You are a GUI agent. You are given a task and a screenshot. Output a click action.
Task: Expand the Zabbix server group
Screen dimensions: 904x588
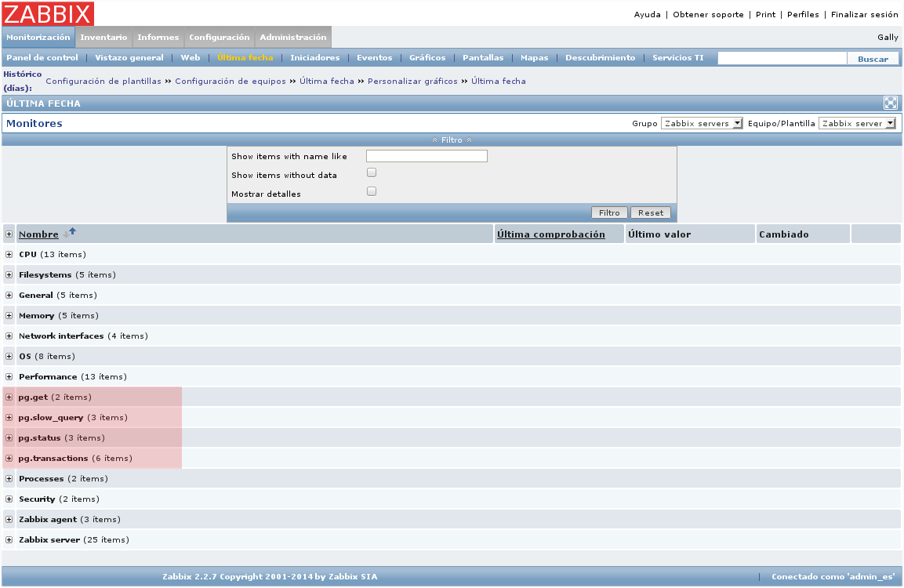pos(9,540)
